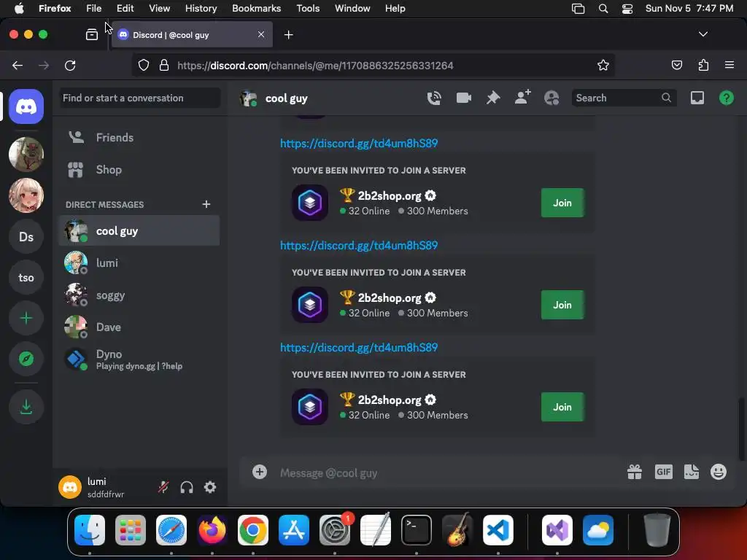Open the Dyno bot conversation
This screenshot has width=747, height=560.
coord(139,359)
